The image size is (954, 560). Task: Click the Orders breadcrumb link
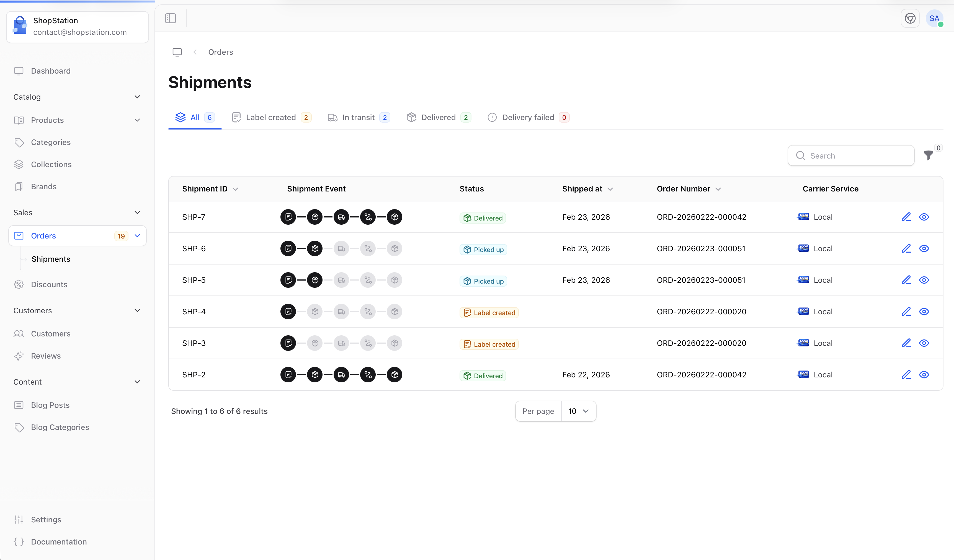[x=220, y=52]
